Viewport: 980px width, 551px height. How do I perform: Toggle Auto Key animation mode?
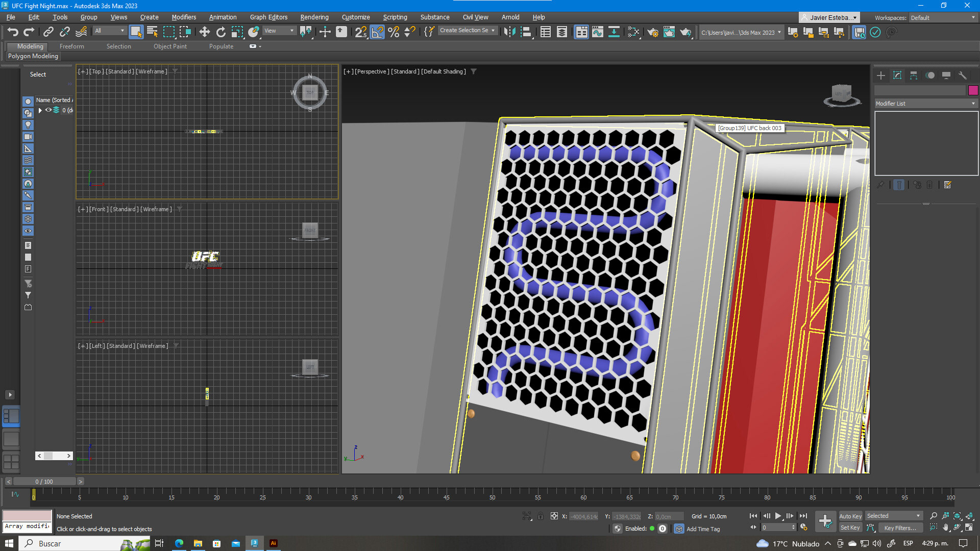[x=850, y=516]
